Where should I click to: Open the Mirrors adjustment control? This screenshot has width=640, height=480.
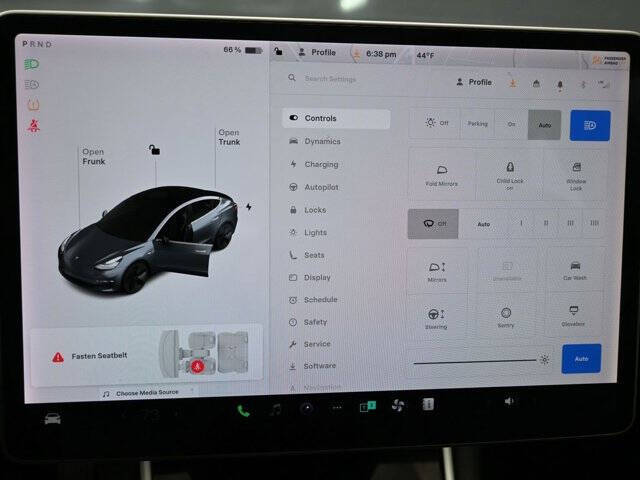point(437,271)
